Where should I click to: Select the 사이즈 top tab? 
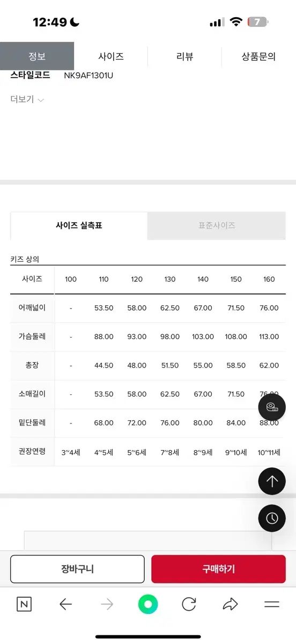111,56
